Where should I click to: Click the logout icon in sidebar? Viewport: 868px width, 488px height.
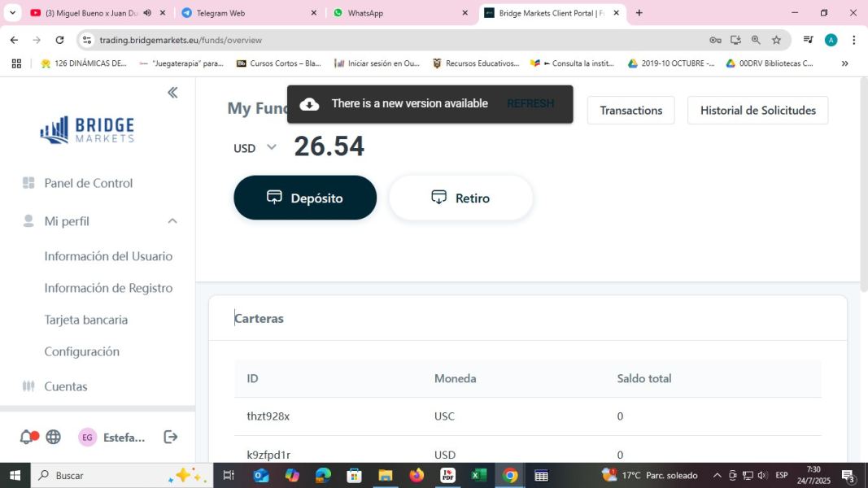(x=171, y=437)
